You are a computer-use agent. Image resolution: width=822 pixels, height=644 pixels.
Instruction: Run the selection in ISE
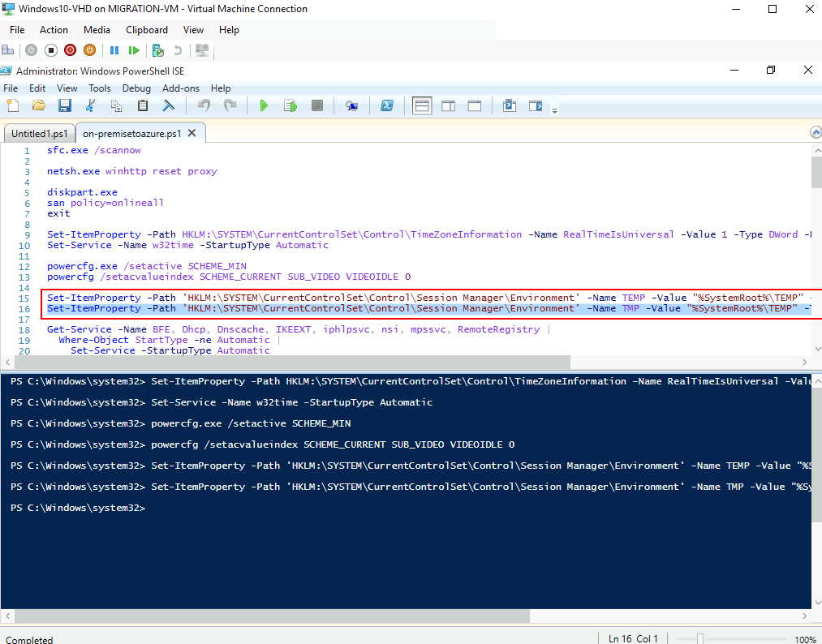tap(290, 106)
